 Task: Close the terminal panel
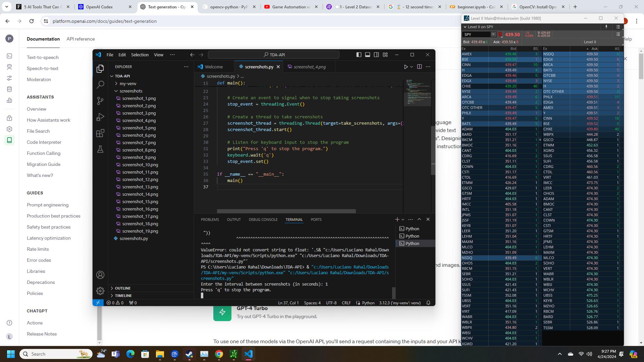428,219
